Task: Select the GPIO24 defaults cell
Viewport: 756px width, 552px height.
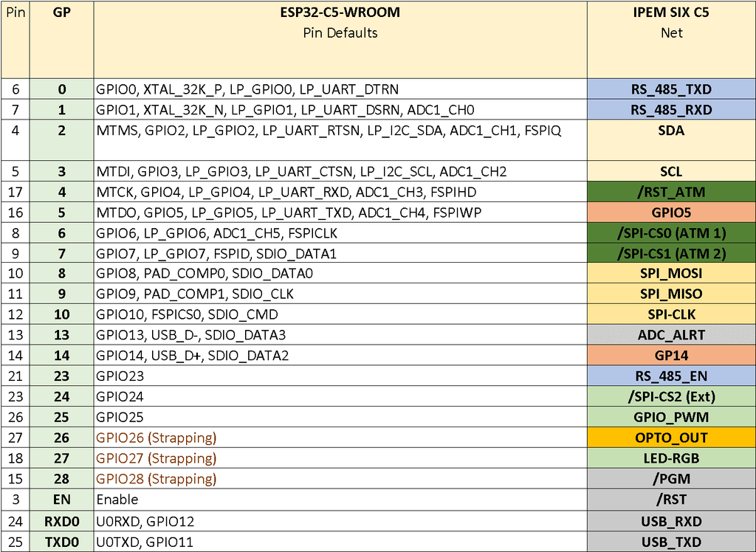Action: [x=340, y=396]
